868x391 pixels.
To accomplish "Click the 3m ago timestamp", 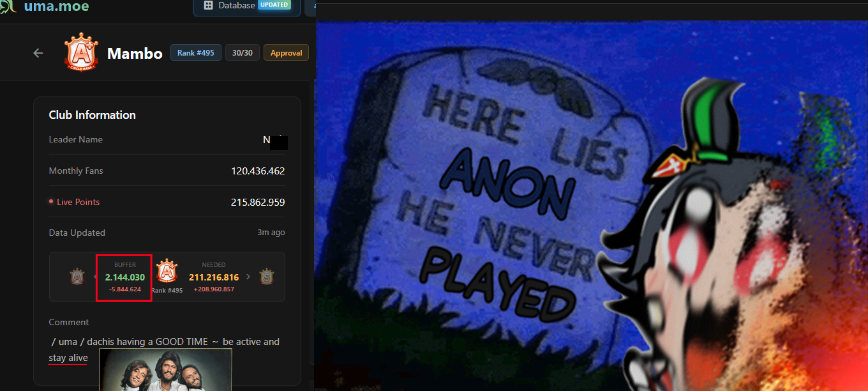I will pos(271,233).
